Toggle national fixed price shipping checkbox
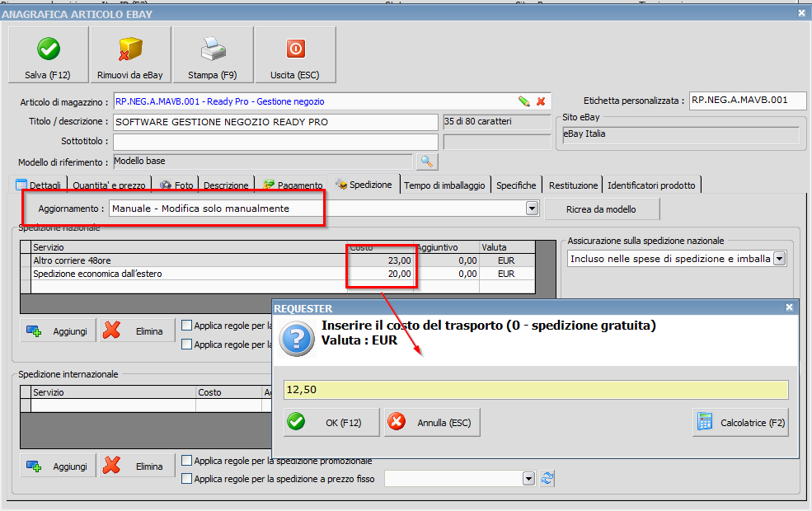This screenshot has width=812, height=511. point(187,344)
